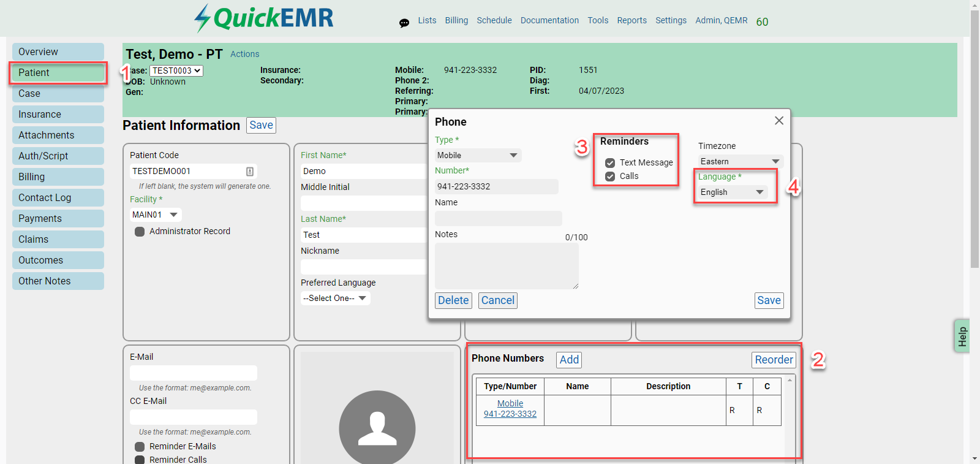The image size is (980, 464).
Task: Cancel the Phone dialog
Action: click(x=498, y=300)
